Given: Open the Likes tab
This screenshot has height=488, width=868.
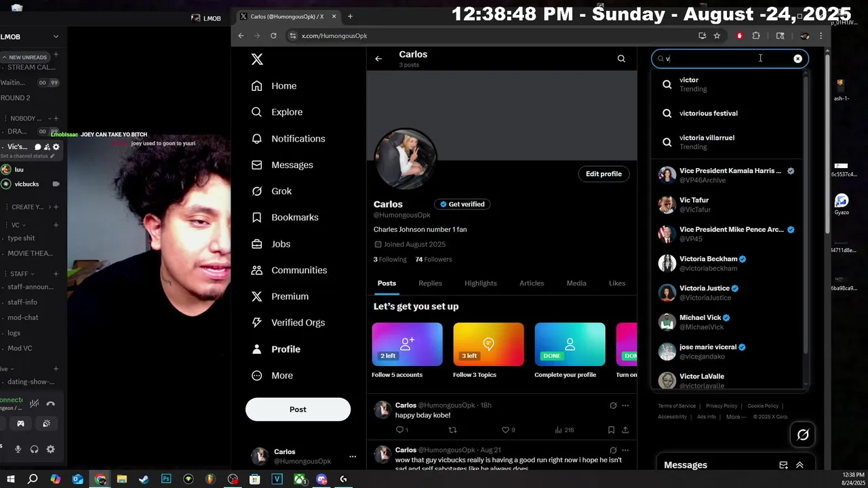Looking at the screenshot, I should [617, 283].
